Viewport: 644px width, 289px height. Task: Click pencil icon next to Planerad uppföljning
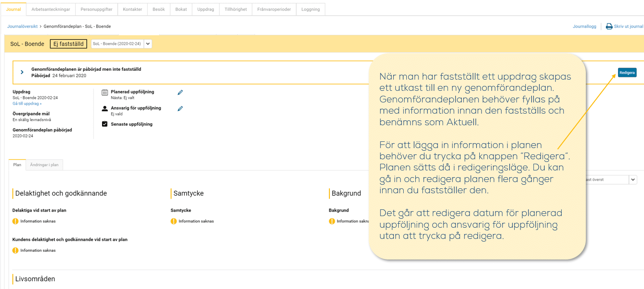pos(180,93)
